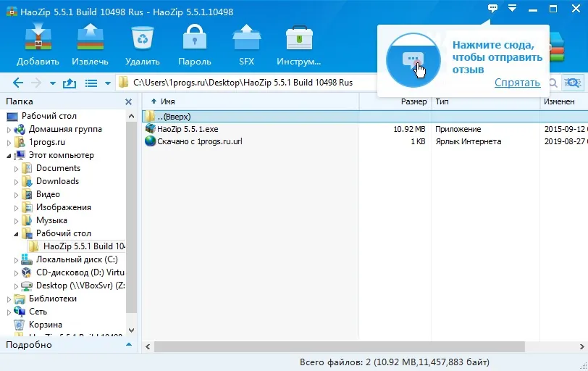This screenshot has height=371, width=588.
Task: Select the Documents folder
Action: coord(58,168)
